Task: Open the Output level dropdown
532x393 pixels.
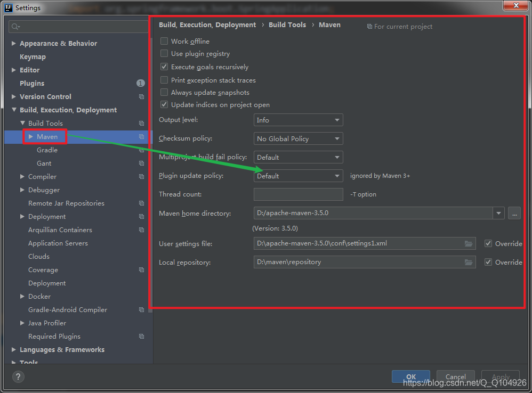Action: 298,120
